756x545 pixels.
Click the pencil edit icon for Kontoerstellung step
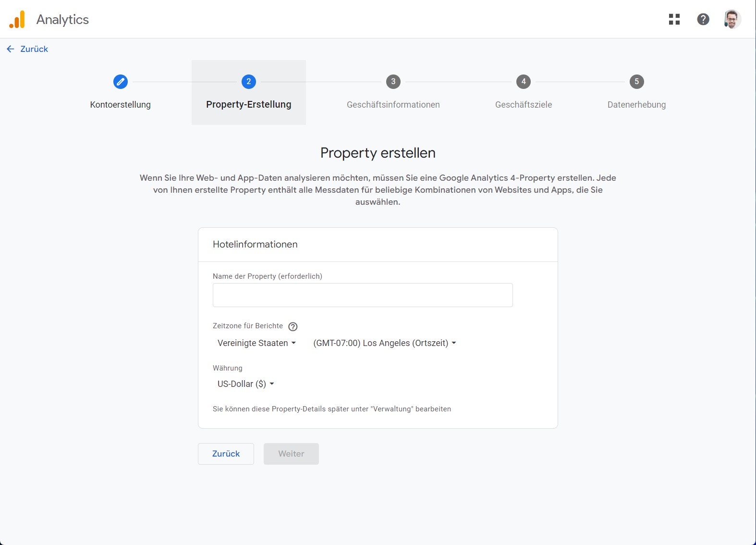(x=121, y=82)
